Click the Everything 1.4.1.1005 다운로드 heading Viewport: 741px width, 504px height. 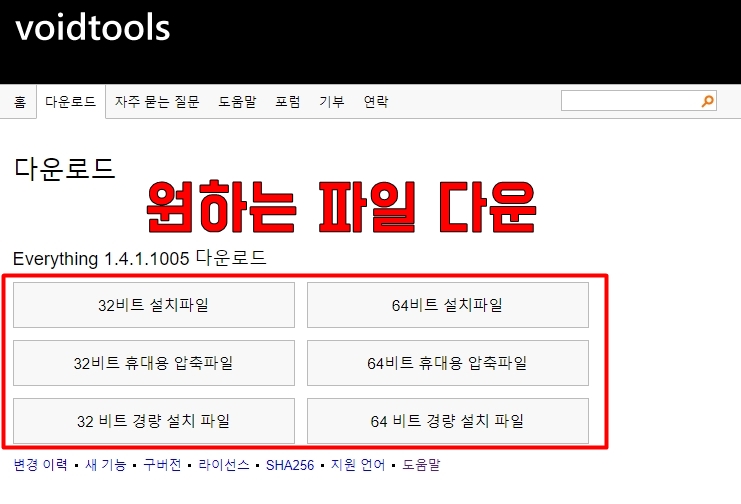coord(140,259)
